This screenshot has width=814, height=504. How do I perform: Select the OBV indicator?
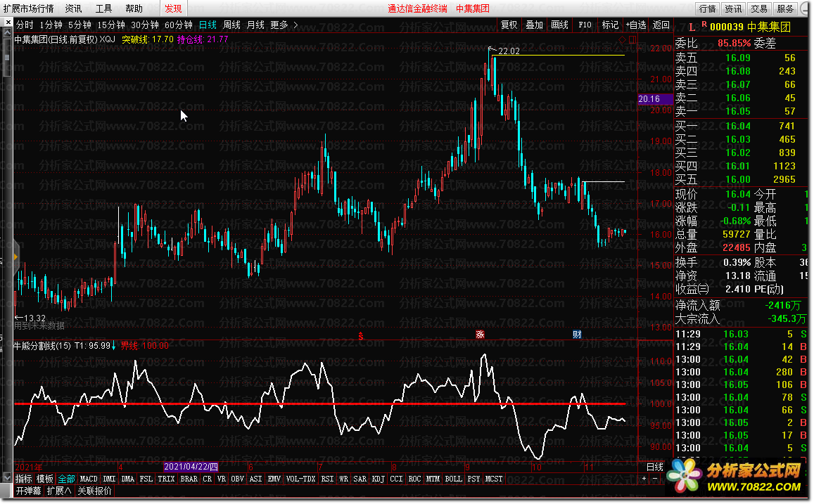tap(237, 479)
